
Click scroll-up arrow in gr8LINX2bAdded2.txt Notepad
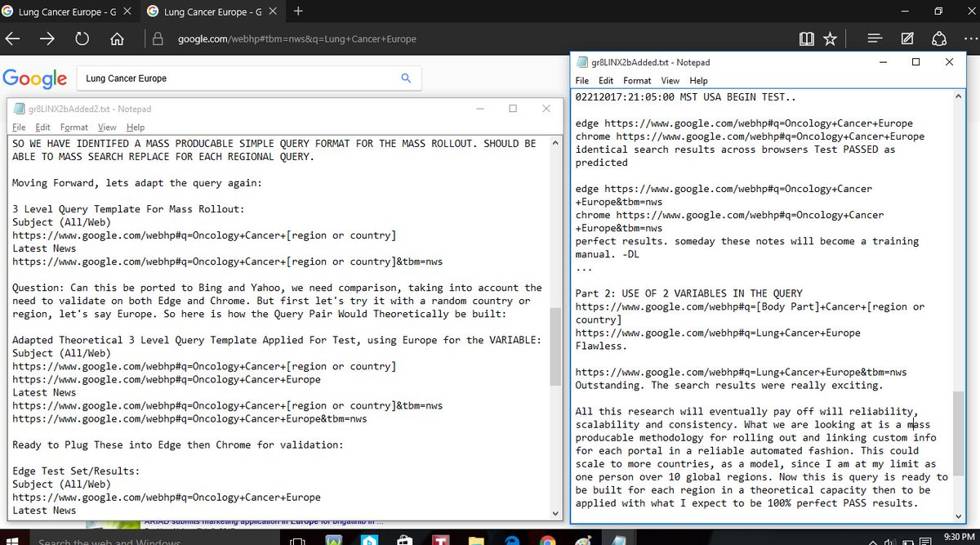(x=557, y=142)
